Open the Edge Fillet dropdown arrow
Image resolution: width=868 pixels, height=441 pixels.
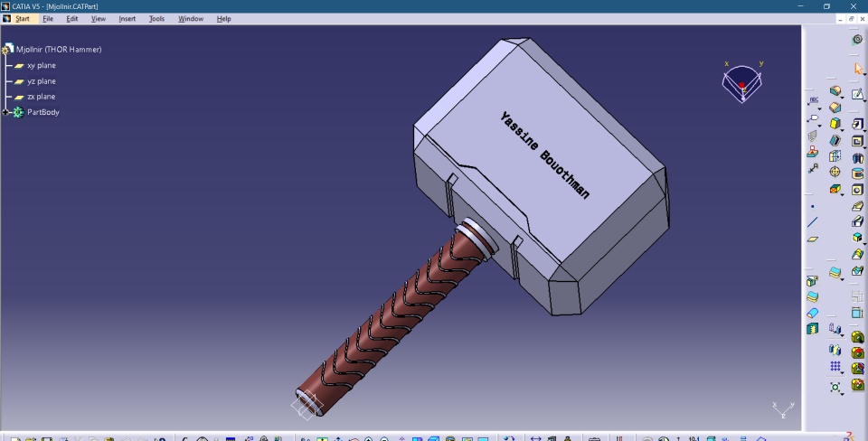842,97
